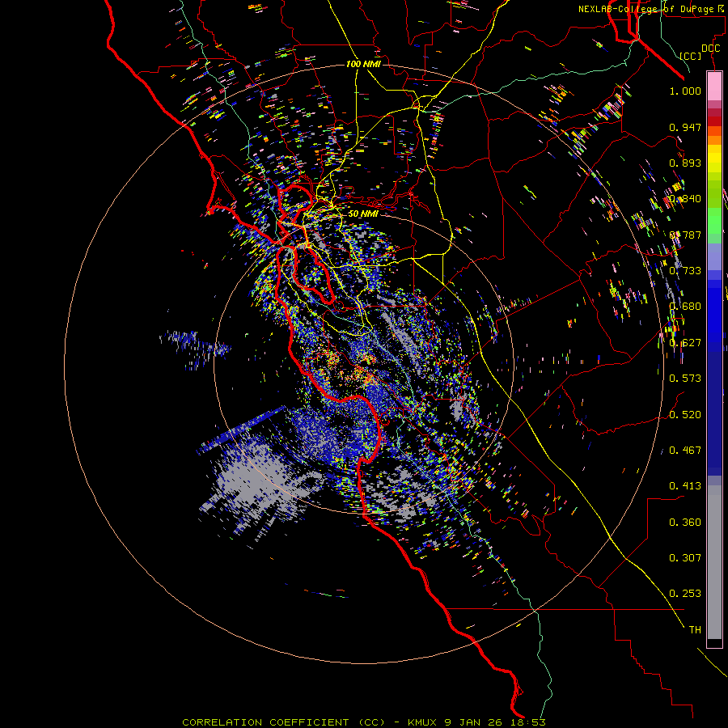
Task: Select the 0.733 value on the color scale
Action: click(x=685, y=271)
